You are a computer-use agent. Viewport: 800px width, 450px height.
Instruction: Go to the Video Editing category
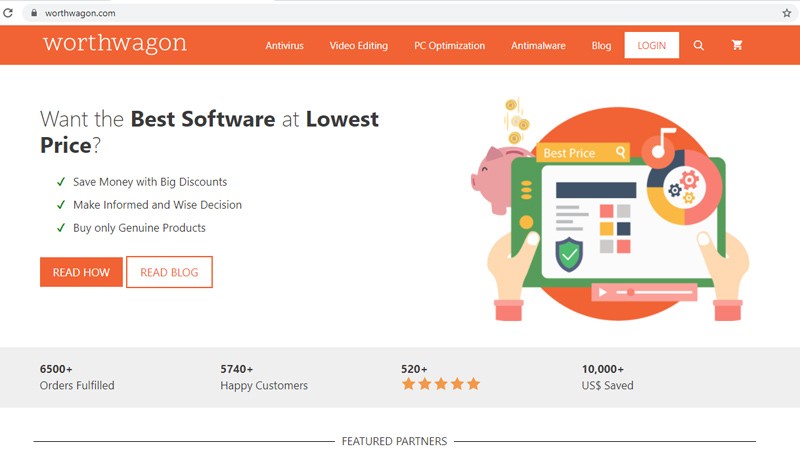coord(358,46)
